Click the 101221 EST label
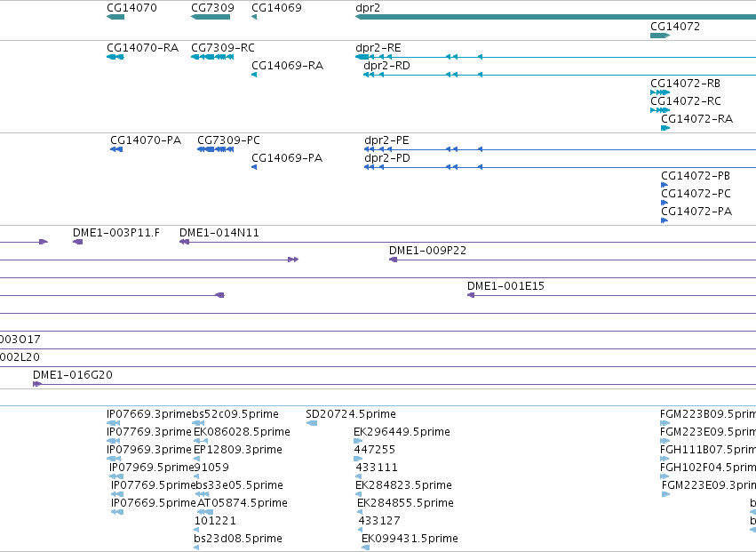 tap(215, 521)
